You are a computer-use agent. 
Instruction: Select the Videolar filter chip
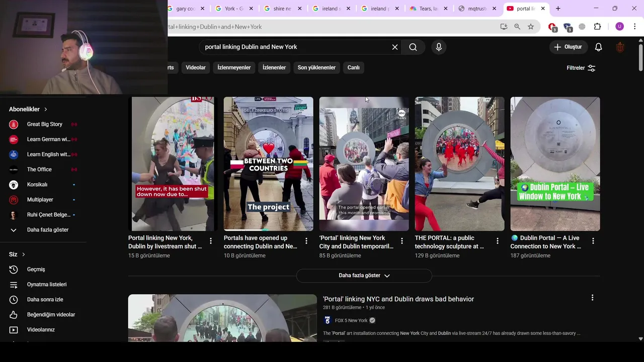click(x=196, y=67)
